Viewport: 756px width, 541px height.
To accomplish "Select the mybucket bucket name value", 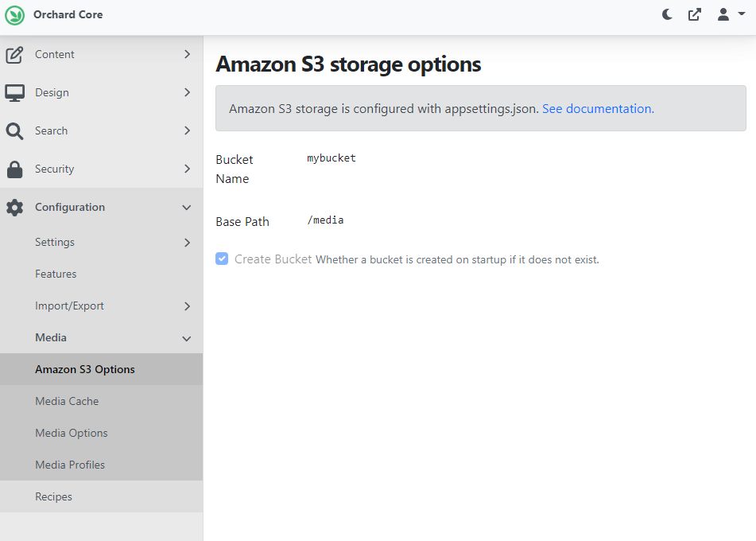I will pyautogui.click(x=331, y=158).
